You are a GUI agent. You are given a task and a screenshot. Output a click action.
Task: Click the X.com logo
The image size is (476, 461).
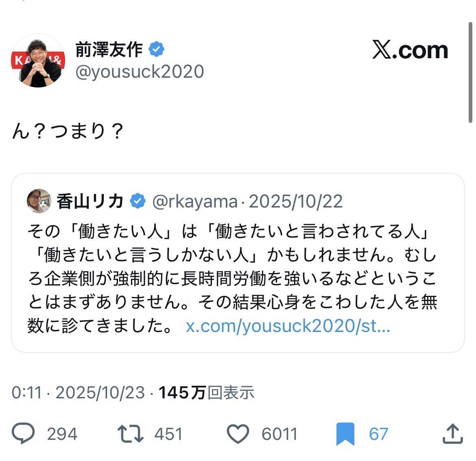click(410, 50)
